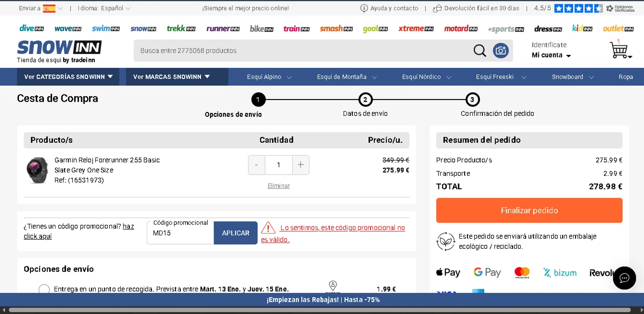
Task: Go to step 2 Datos de envío
Action: [365, 100]
